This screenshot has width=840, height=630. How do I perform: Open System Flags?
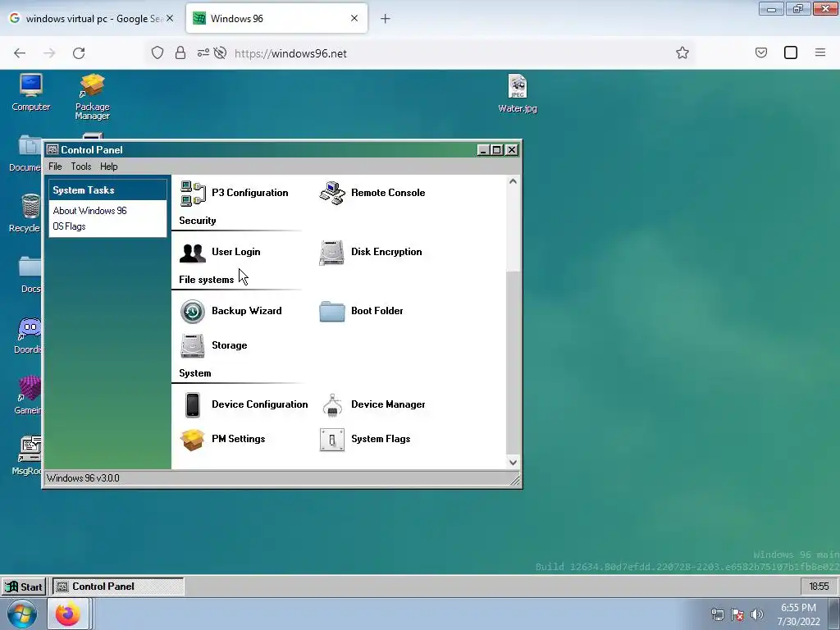(365, 440)
